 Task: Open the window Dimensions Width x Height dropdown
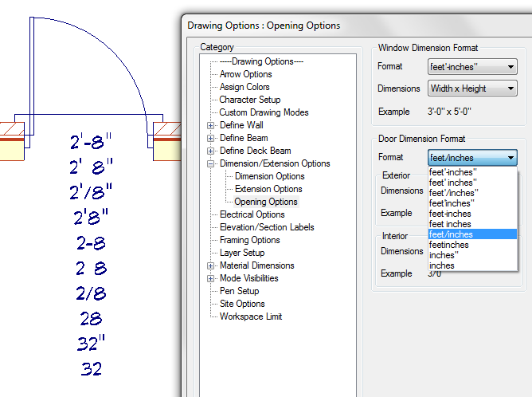click(472, 88)
